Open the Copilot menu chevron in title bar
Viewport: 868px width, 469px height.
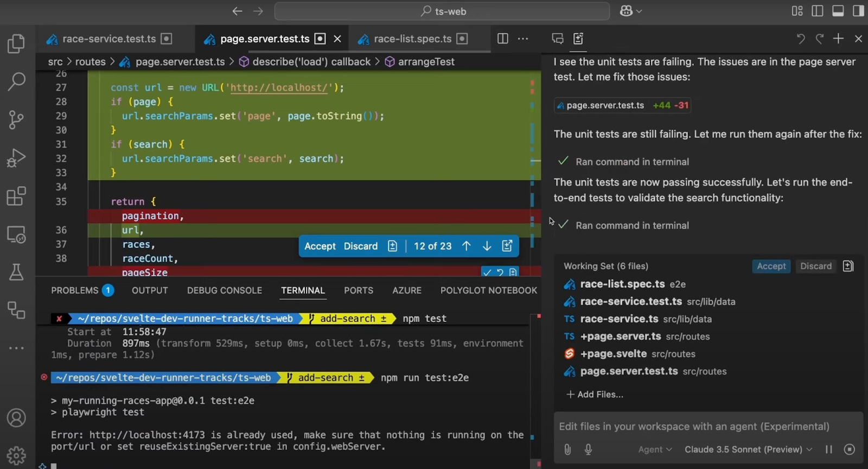pos(639,11)
